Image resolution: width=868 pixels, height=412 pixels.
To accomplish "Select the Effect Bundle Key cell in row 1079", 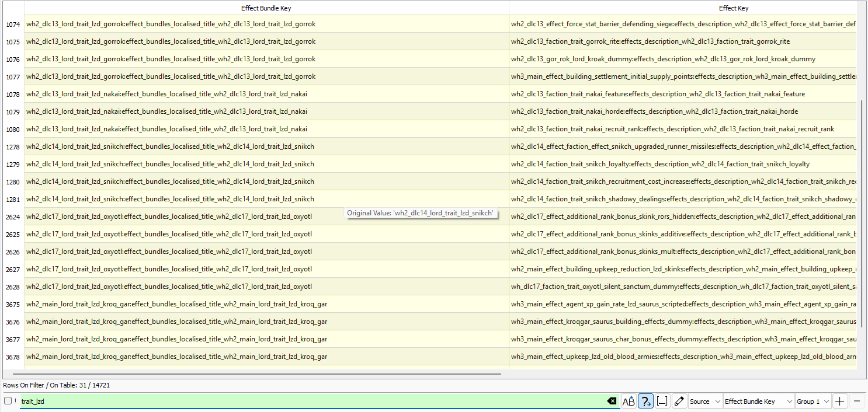I will click(266, 111).
